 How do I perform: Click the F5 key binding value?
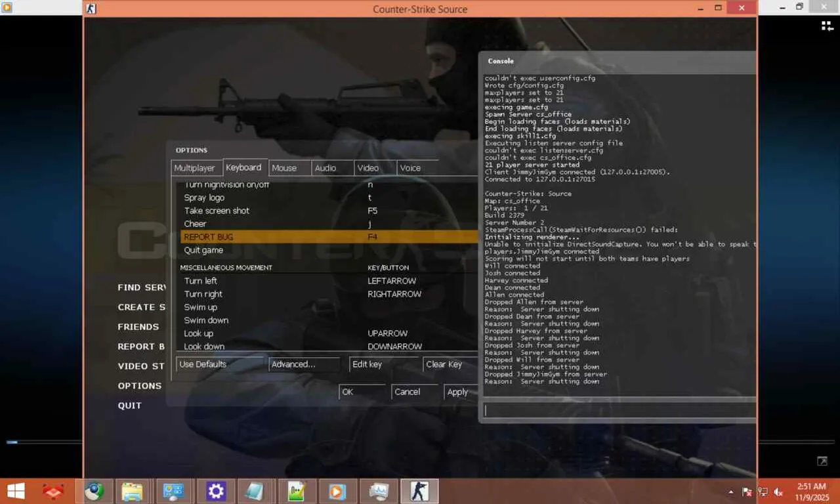[373, 211]
